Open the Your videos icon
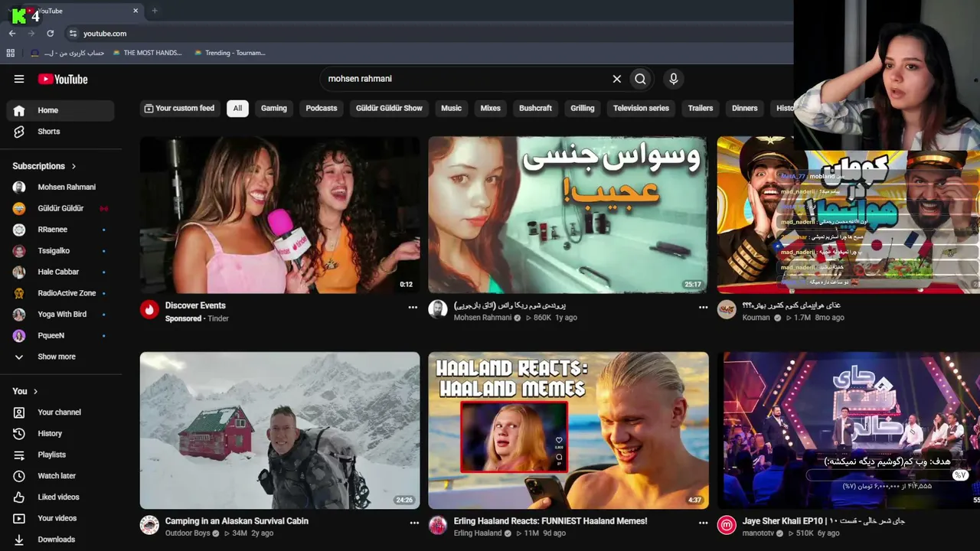Viewport: 980px width, 551px height. pos(19,518)
